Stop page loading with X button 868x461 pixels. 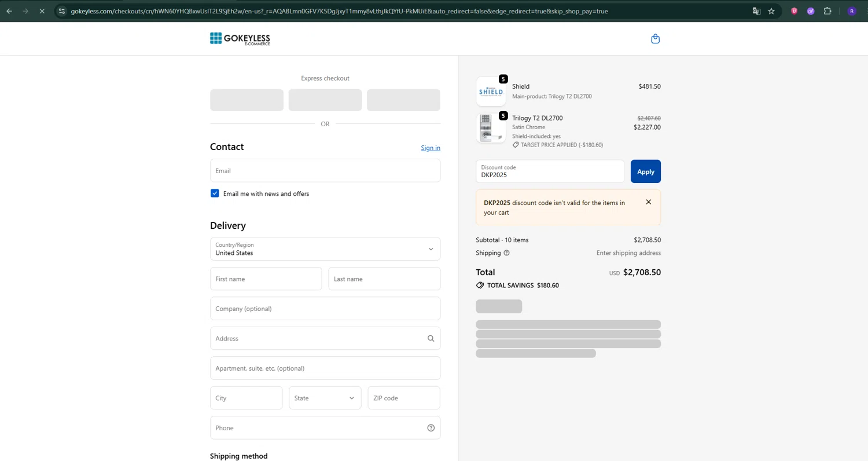[x=42, y=11]
